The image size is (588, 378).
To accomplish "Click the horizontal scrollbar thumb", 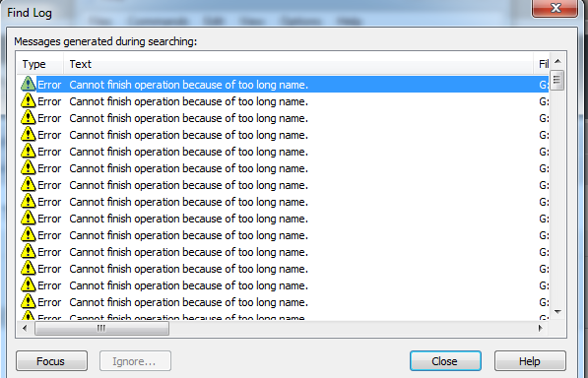I will click(101, 329).
